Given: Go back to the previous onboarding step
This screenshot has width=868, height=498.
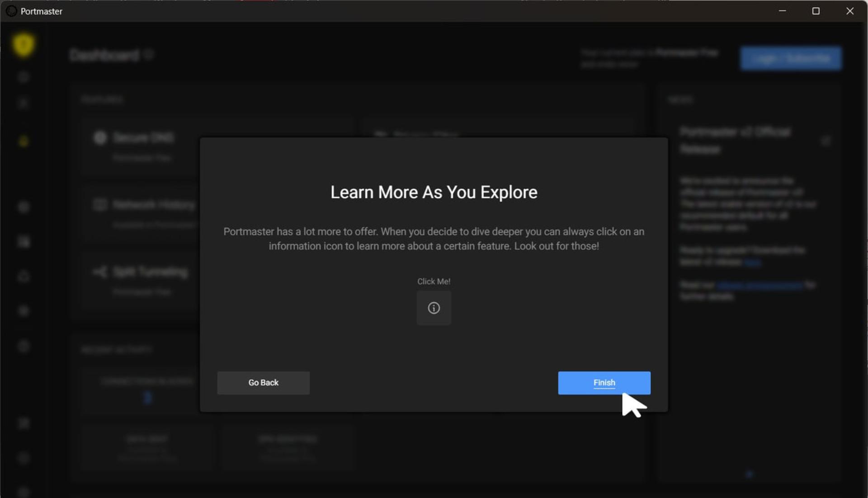Looking at the screenshot, I should tap(263, 383).
